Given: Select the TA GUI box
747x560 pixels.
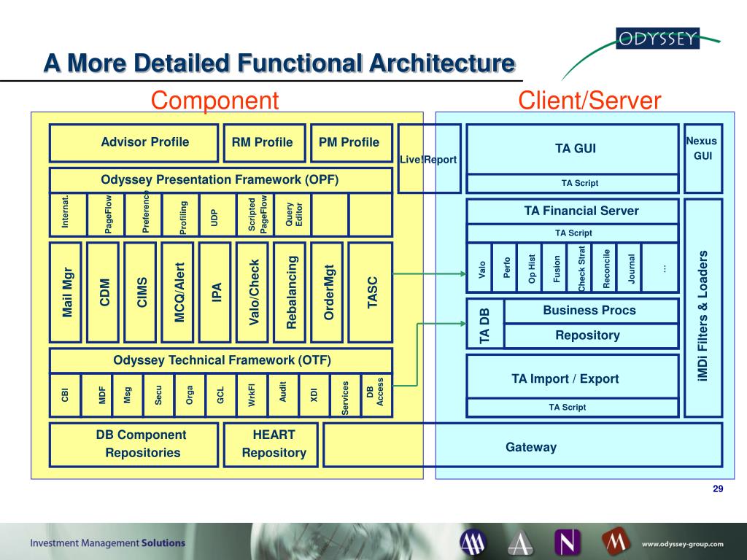Looking at the screenshot, I should 573,149.
